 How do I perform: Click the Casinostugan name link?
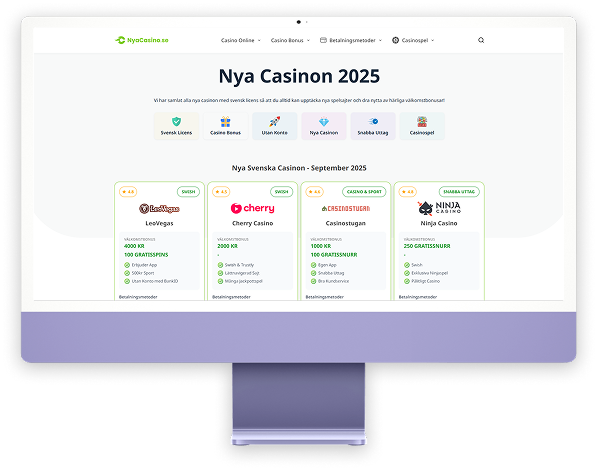tap(346, 223)
